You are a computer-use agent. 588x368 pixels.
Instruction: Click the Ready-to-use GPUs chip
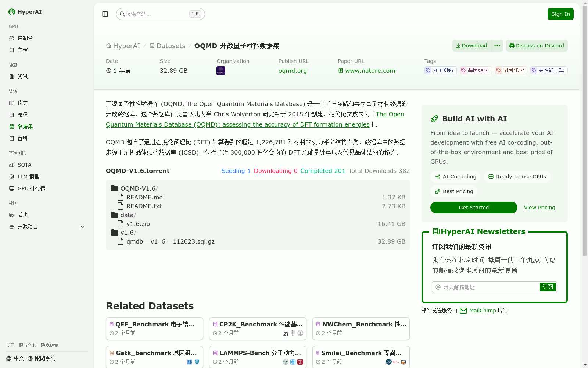[517, 177]
